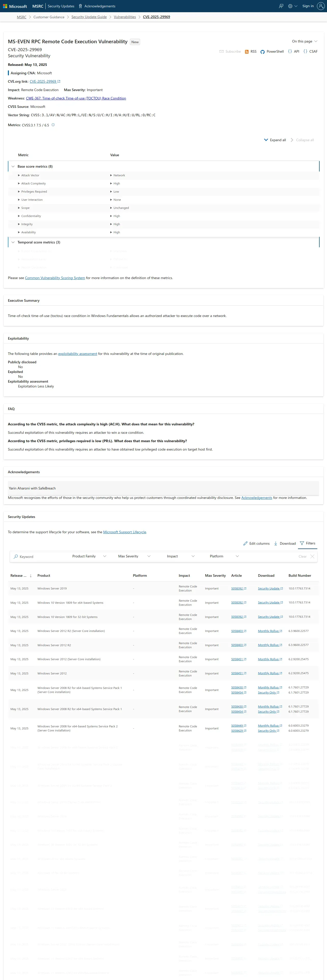Open the Impact filter dropdown
327x980 pixels.
click(x=181, y=556)
